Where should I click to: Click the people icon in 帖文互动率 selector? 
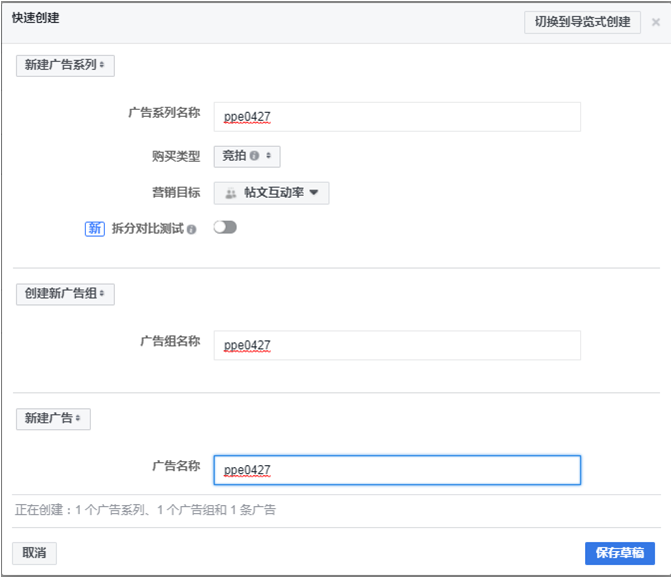pos(231,194)
